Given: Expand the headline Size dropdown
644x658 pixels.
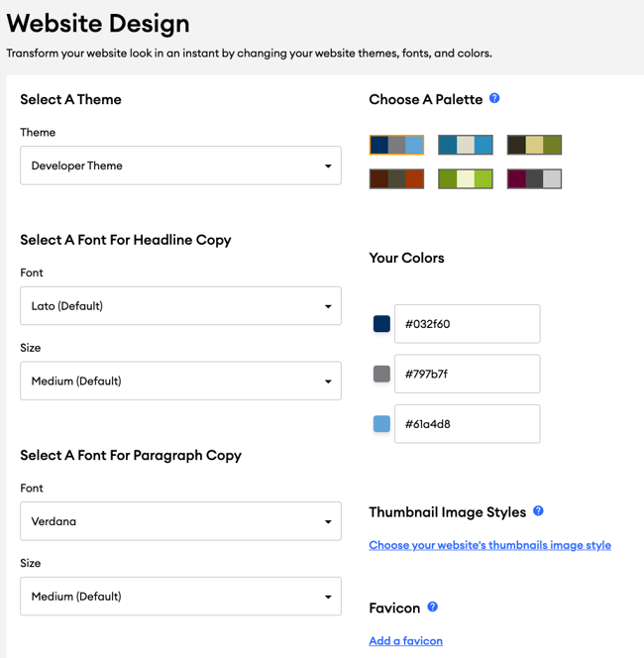Looking at the screenshot, I should click(x=181, y=381).
